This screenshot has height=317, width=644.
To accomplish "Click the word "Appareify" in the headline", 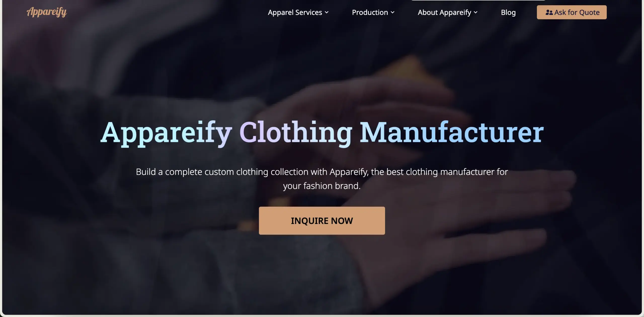I will coord(166,132).
